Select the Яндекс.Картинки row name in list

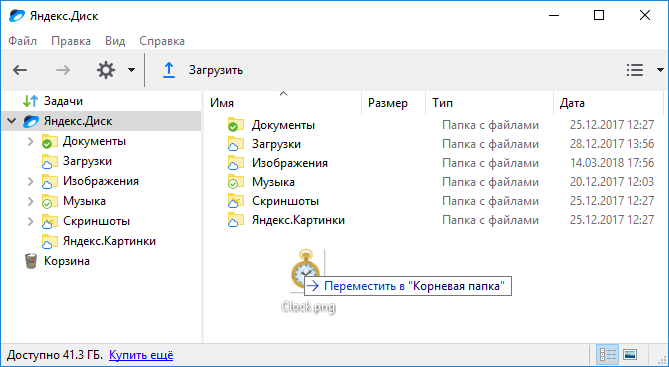tap(298, 220)
